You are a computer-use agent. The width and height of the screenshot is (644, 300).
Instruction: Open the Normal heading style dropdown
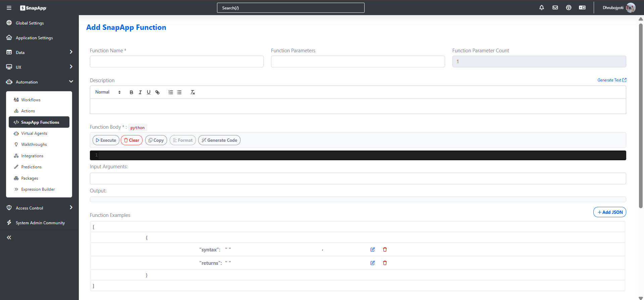[x=108, y=92]
